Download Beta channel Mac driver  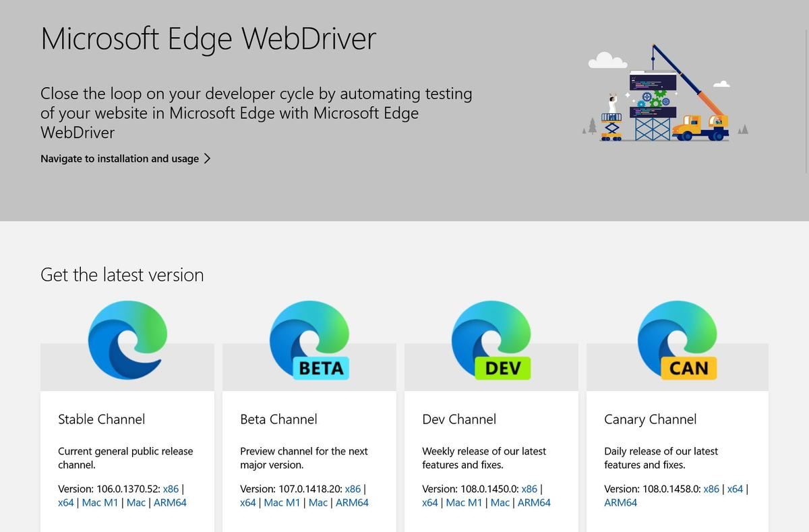point(318,502)
